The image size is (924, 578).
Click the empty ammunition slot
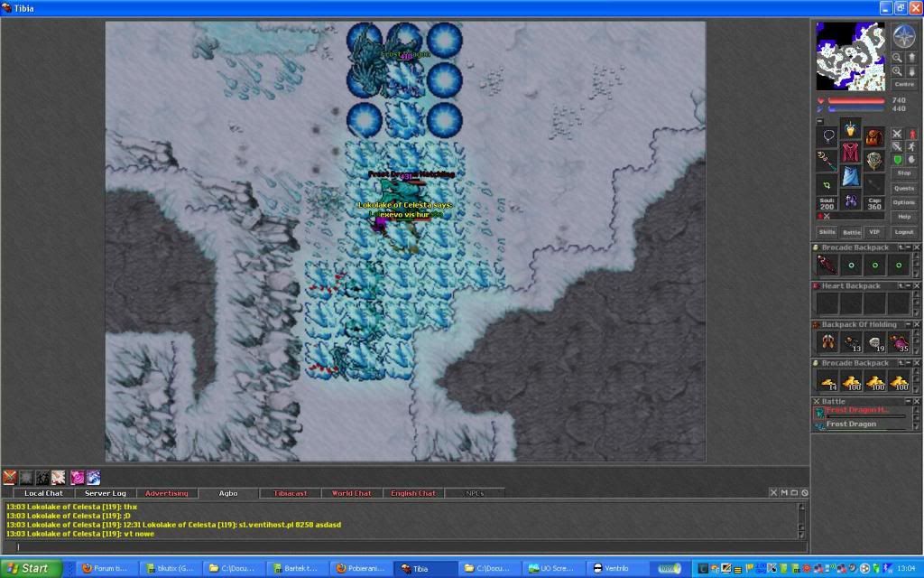pos(874,184)
